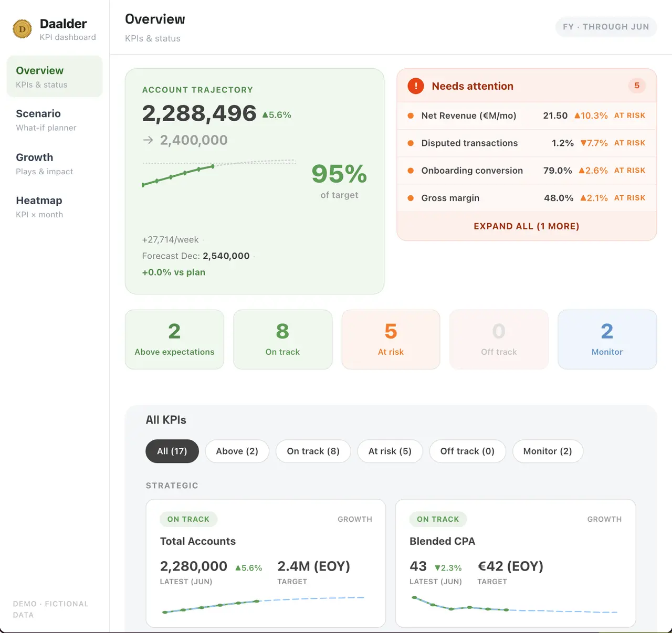This screenshot has width=672, height=633.
Task: Open the Total Accounts KPI card
Action: (x=266, y=563)
